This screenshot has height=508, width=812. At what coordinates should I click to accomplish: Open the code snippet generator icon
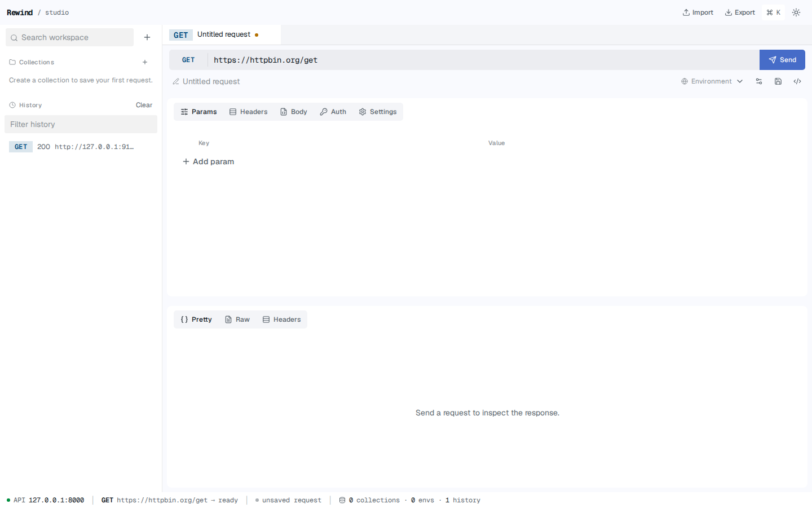coord(797,81)
